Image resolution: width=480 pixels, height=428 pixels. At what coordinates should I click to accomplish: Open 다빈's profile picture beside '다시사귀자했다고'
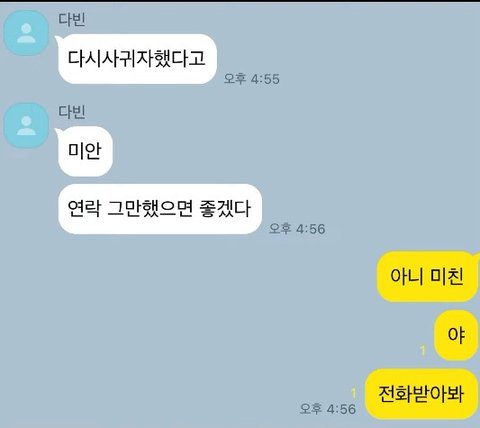[26, 33]
